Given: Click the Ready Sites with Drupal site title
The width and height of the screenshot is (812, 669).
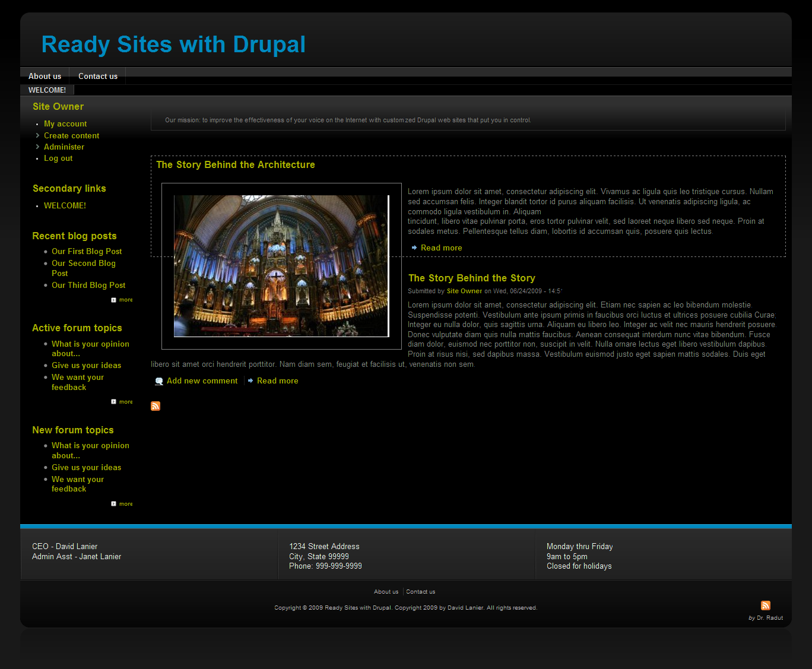Looking at the screenshot, I should pyautogui.click(x=173, y=45).
